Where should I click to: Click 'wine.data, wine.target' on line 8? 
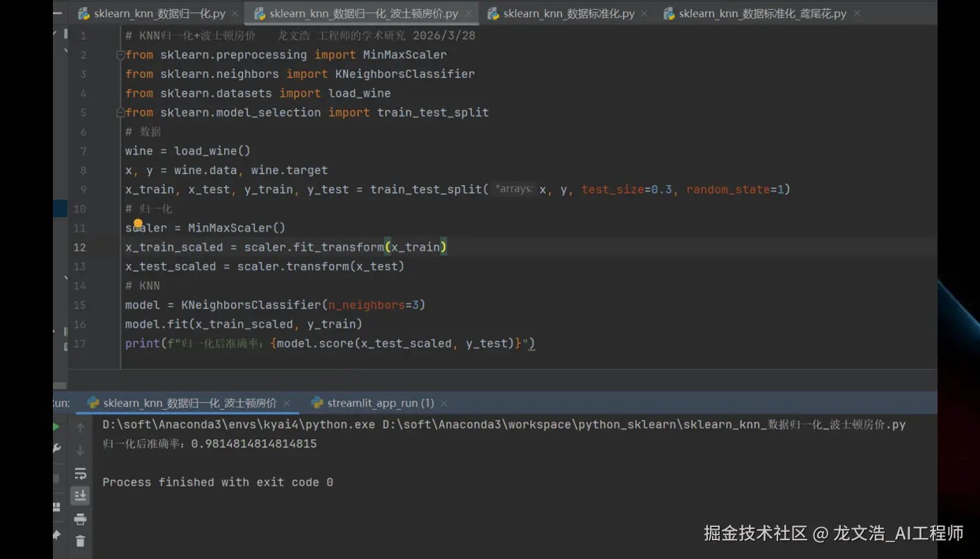coord(251,170)
